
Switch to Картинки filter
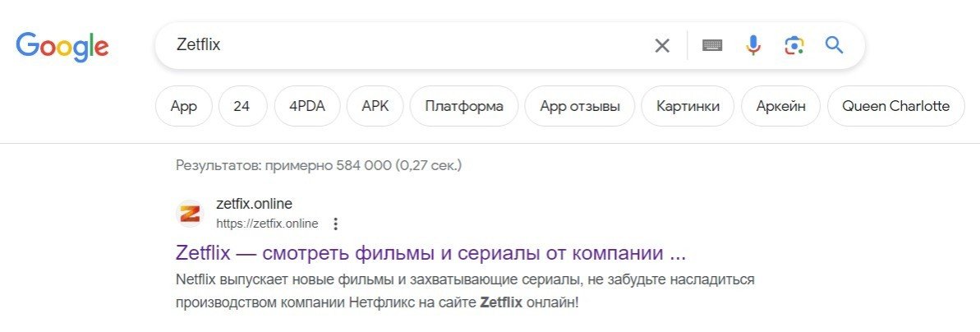[x=688, y=106]
